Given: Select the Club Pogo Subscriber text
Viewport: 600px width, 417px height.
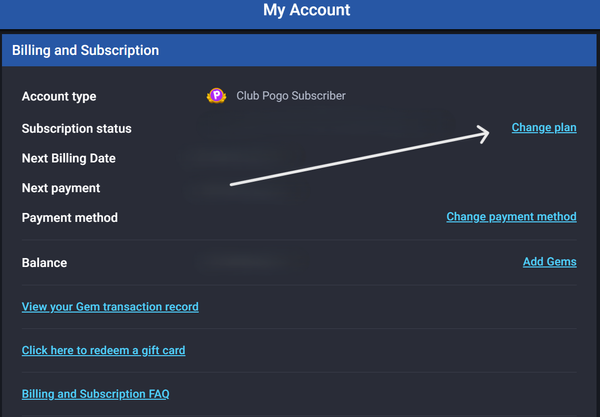Looking at the screenshot, I should coord(290,96).
